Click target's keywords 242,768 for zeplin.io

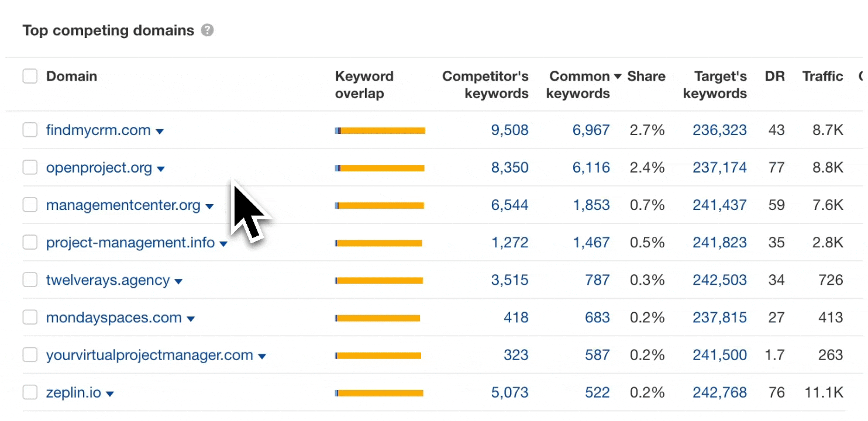point(719,393)
